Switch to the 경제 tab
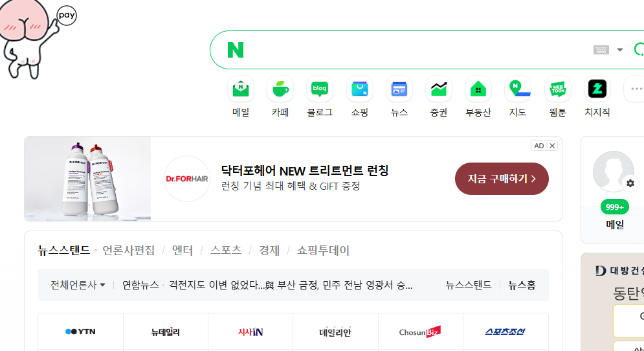Image resolution: width=644 pixels, height=351 pixels. (x=269, y=251)
